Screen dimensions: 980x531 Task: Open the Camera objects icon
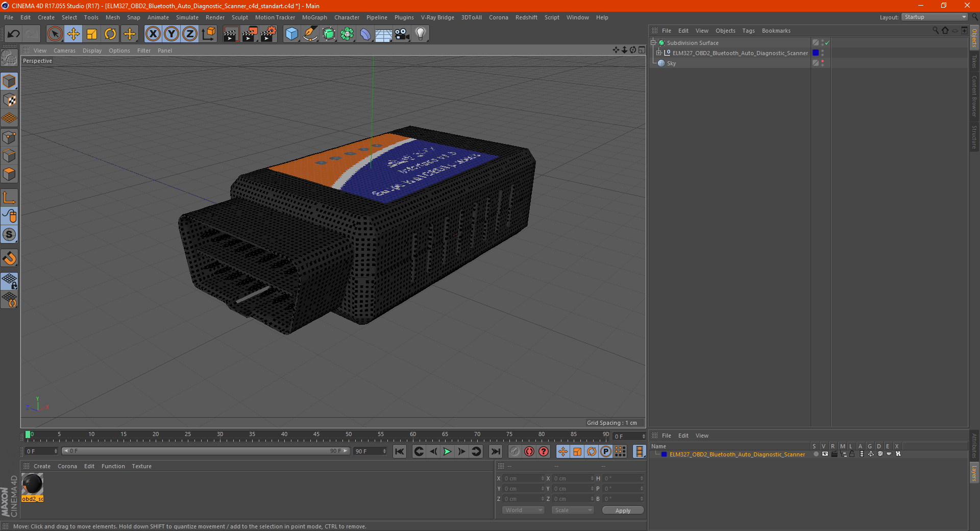click(402, 34)
